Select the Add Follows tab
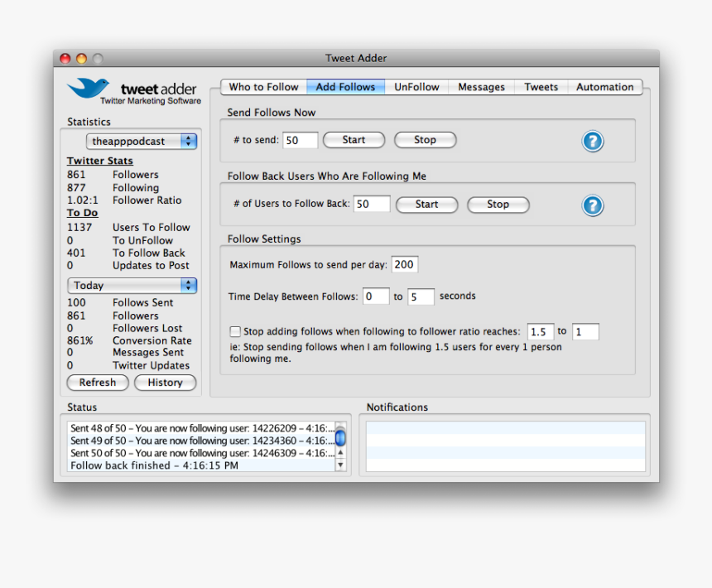This screenshot has height=588, width=712. coord(345,87)
